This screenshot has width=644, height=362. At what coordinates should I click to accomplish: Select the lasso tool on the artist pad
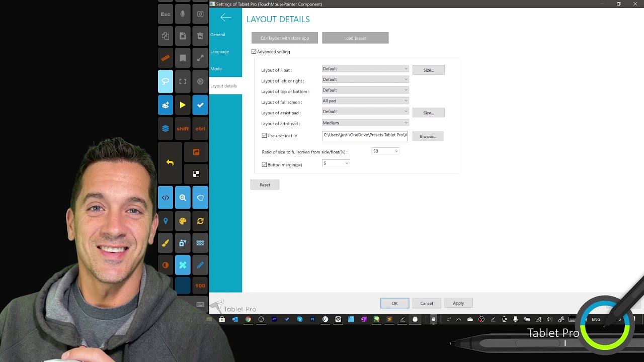click(x=166, y=81)
